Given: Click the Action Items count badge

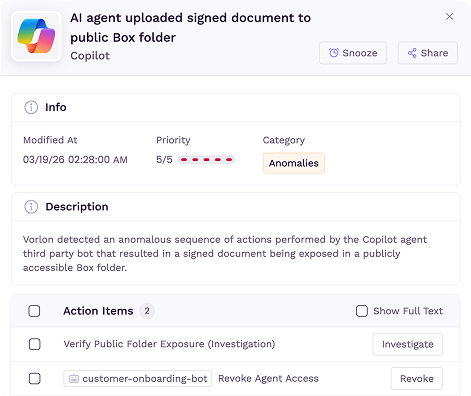Looking at the screenshot, I should pyautogui.click(x=147, y=311).
